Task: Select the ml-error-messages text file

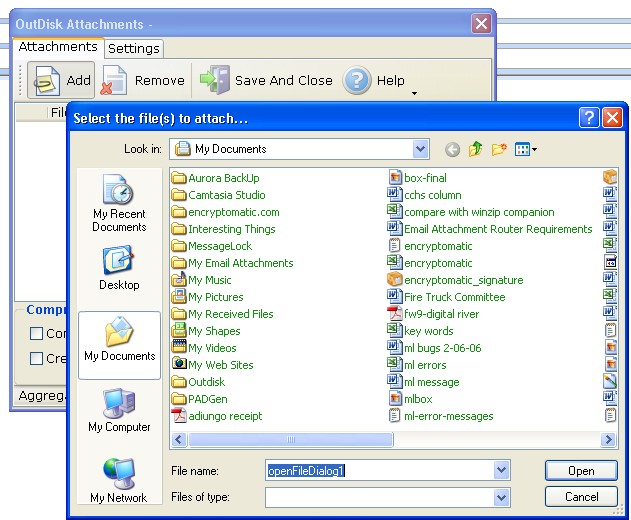Action: coord(441,416)
